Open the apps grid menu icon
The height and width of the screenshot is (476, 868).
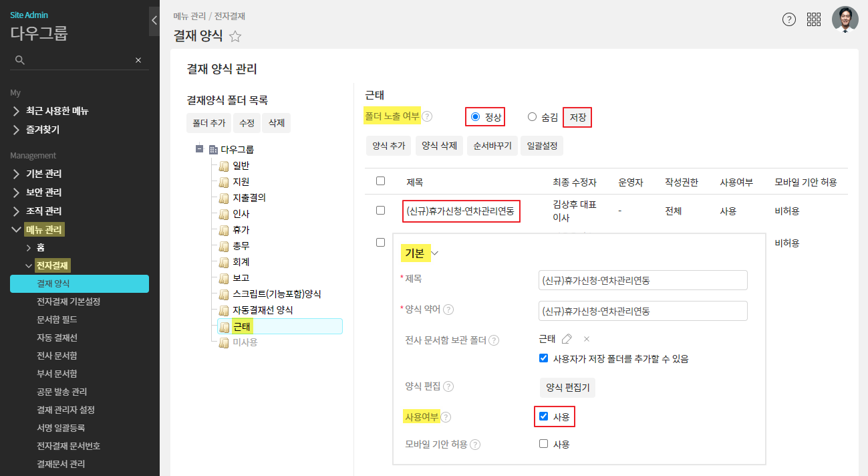pyautogui.click(x=814, y=19)
